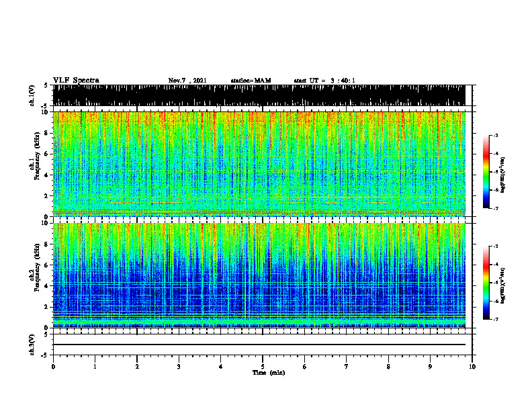The height and width of the screenshot is (411, 532).
Task: Click the '2' kHz tick on ch.1 spectrogram
Action: [x=47, y=196]
